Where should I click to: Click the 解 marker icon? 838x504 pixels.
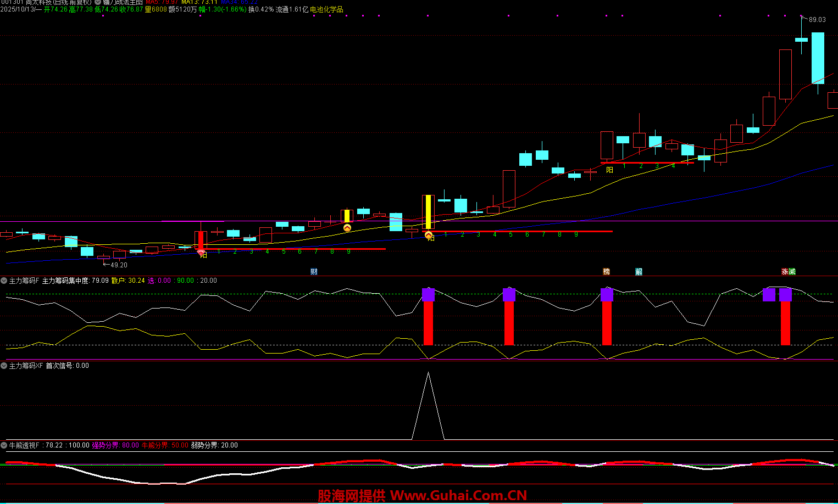[x=639, y=272]
